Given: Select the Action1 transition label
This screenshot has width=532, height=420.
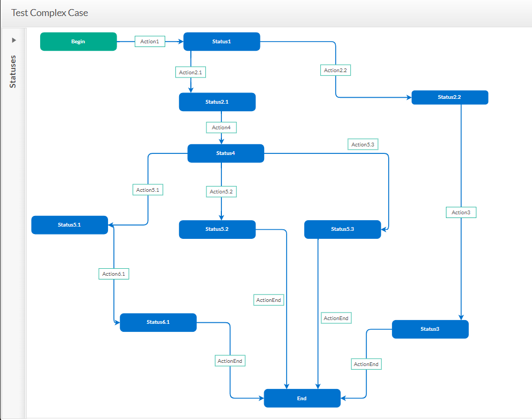Looking at the screenshot, I should pos(150,42).
